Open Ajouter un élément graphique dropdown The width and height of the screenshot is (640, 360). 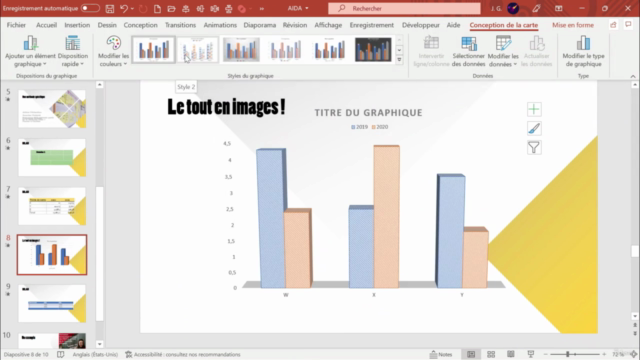coord(30,51)
